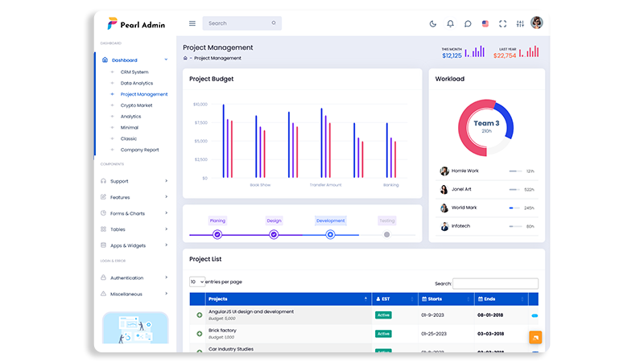
Task: Click the table Search input field
Action: [x=495, y=284]
